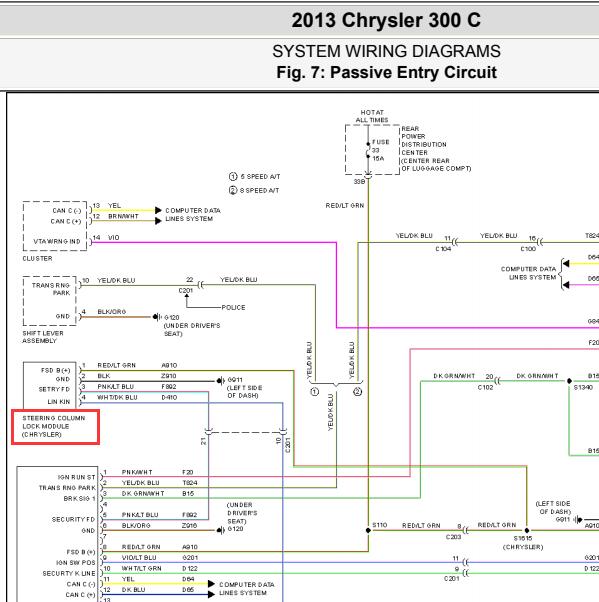Select the "IGN SW POS" pin label
599x602 pixels.
click(76, 563)
